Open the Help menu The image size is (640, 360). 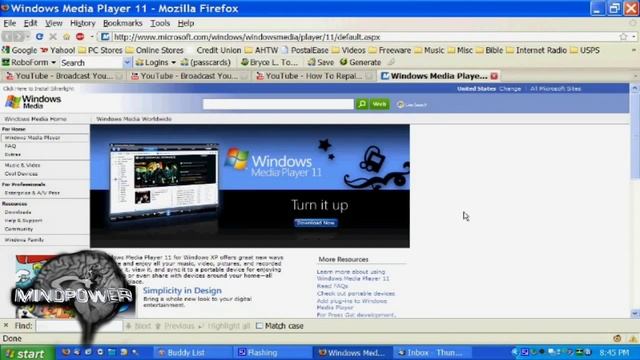pos(186,23)
